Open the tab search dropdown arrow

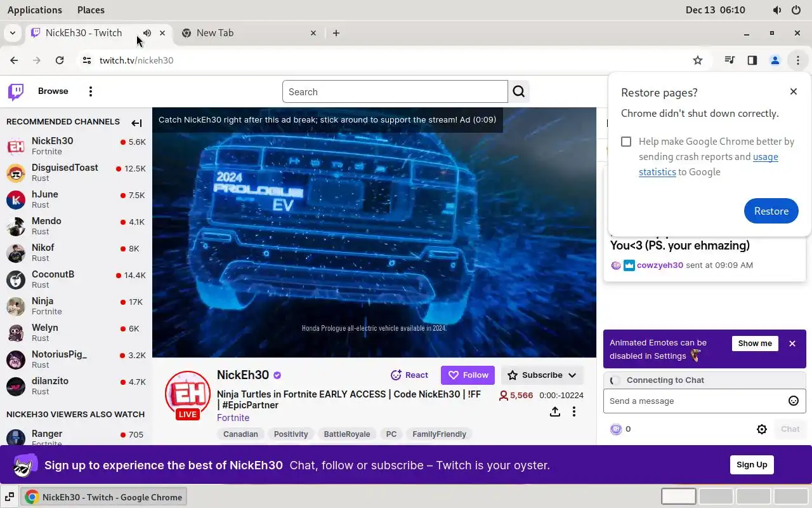[x=13, y=33]
